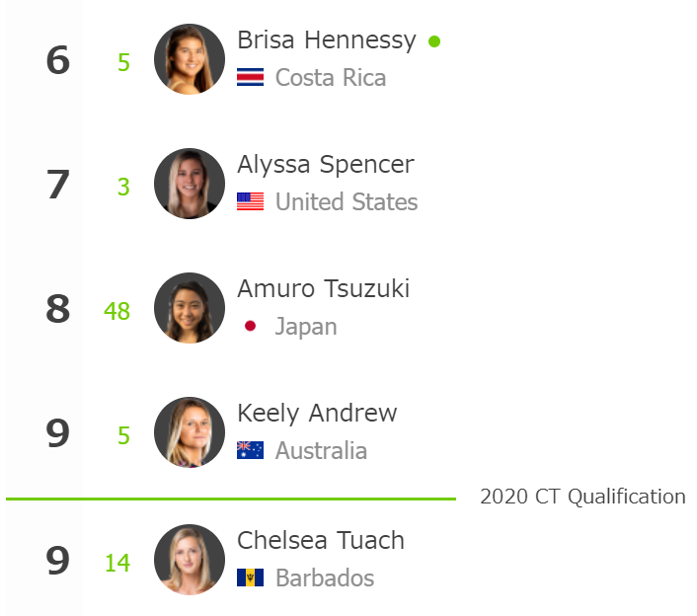This screenshot has width=697, height=616.
Task: Click the Japan flag icon
Action: click(x=250, y=326)
